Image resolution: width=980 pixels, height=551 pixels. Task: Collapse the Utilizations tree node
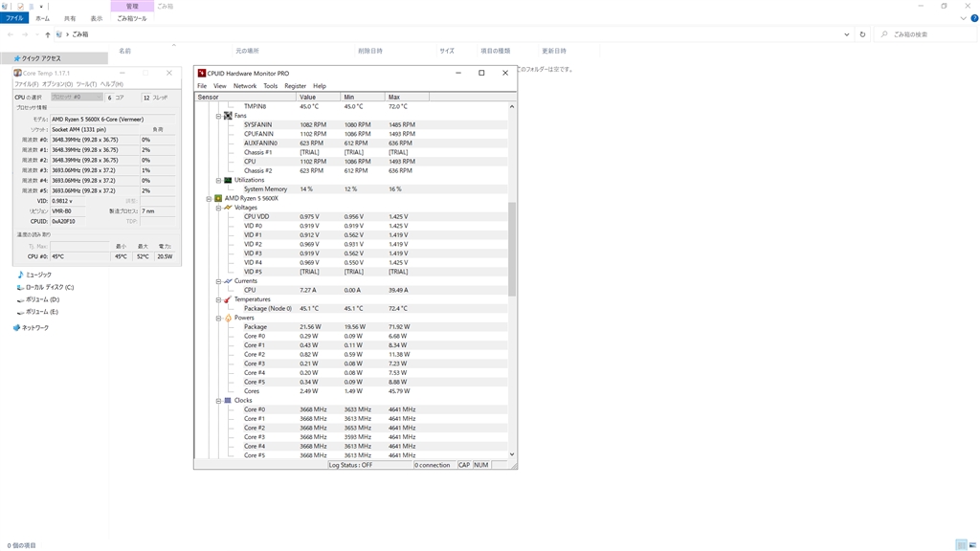coord(219,180)
